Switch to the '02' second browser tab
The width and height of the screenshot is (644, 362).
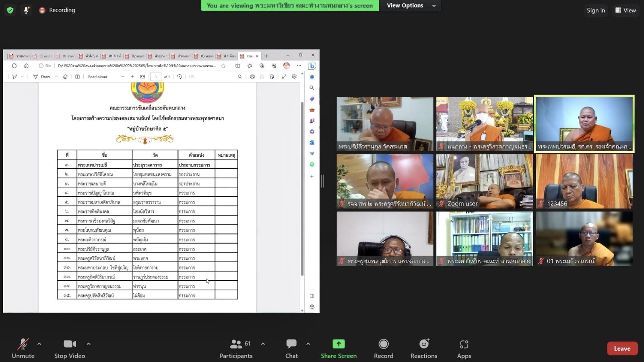click(42, 56)
